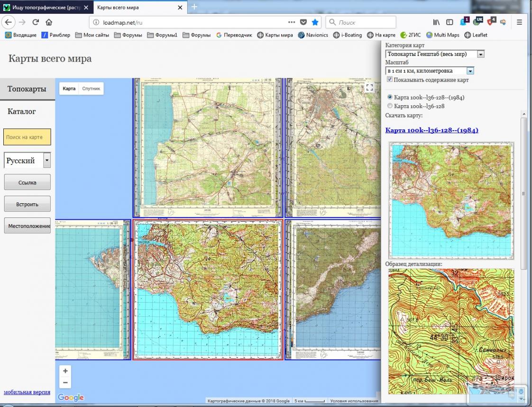Viewport: 532px width, 407px height.
Task: Open the 'Русский' language dropdown
Action: [46, 161]
